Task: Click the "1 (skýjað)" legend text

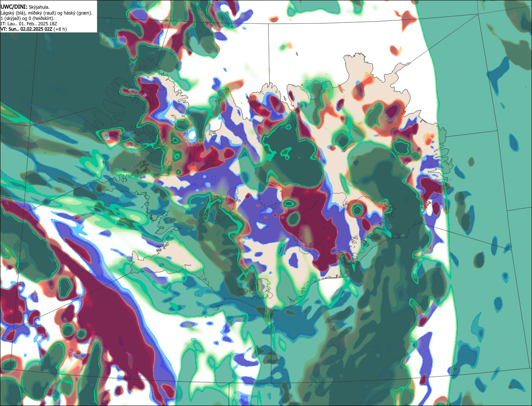Action: point(10,18)
